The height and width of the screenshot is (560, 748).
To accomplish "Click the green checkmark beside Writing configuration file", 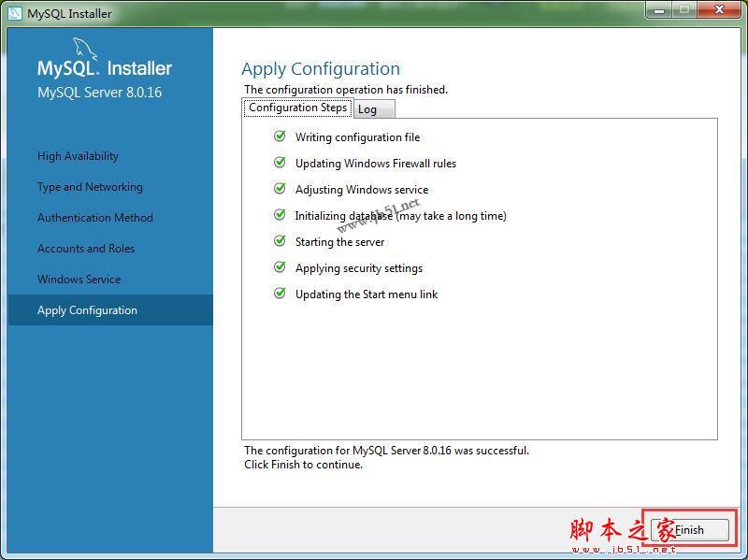I will tap(280, 136).
